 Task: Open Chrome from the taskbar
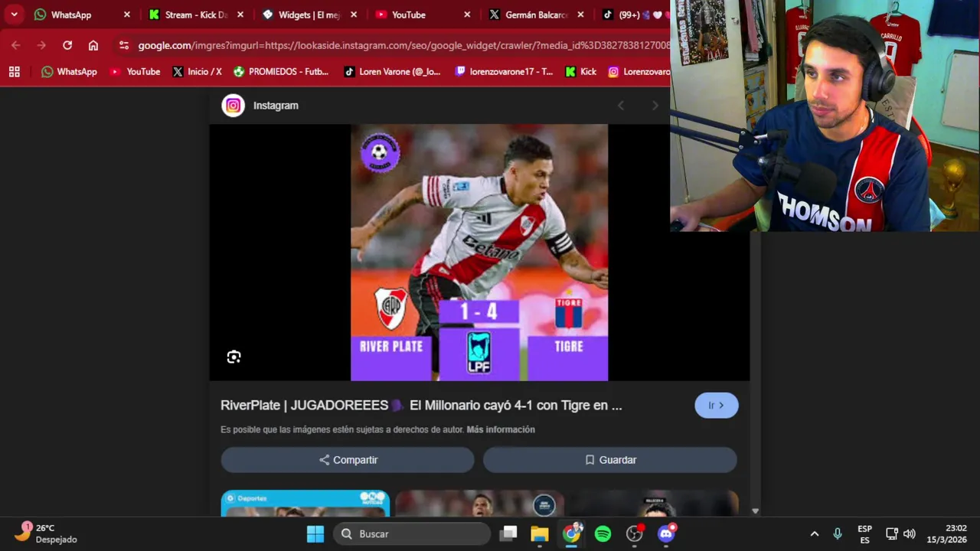coord(572,534)
